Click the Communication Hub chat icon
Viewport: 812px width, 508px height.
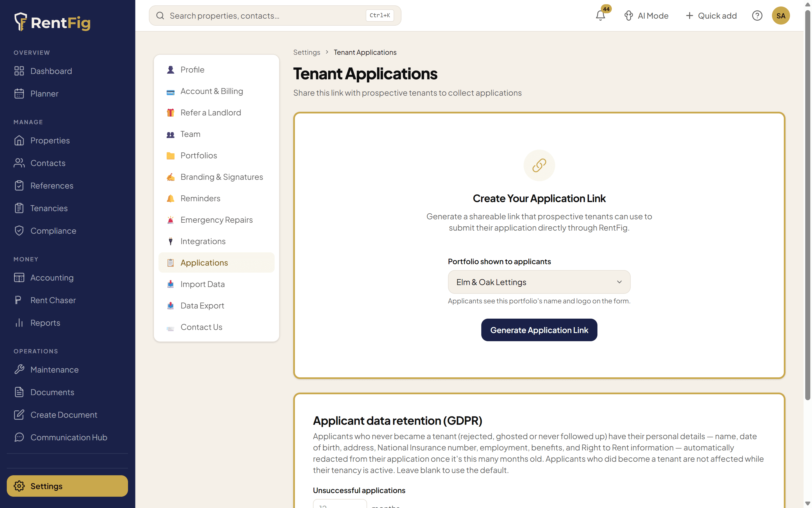tap(19, 437)
